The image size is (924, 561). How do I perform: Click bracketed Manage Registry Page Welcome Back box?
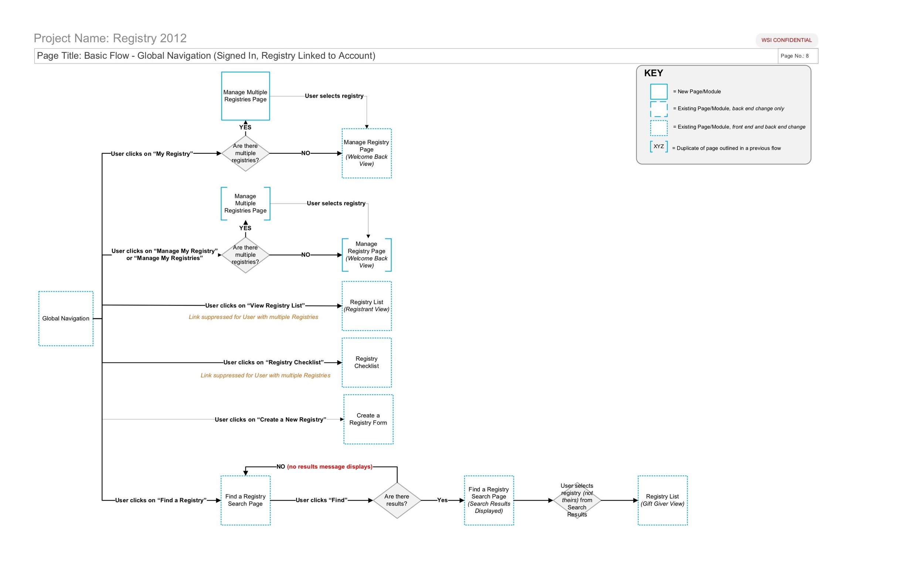point(366,255)
